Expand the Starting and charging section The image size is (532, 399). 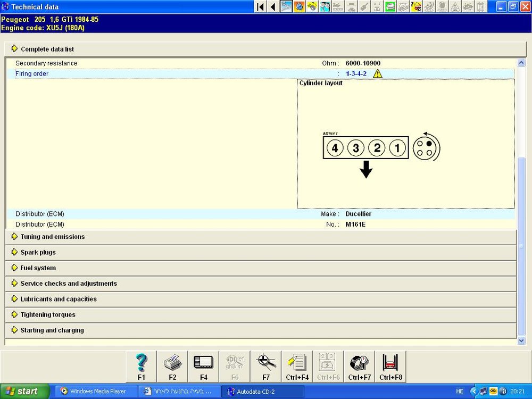coord(261,330)
